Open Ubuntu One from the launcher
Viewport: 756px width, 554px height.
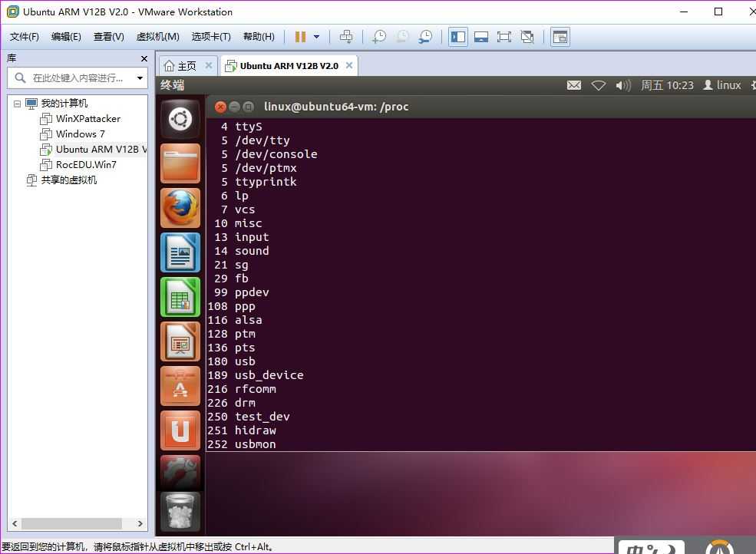click(x=180, y=430)
